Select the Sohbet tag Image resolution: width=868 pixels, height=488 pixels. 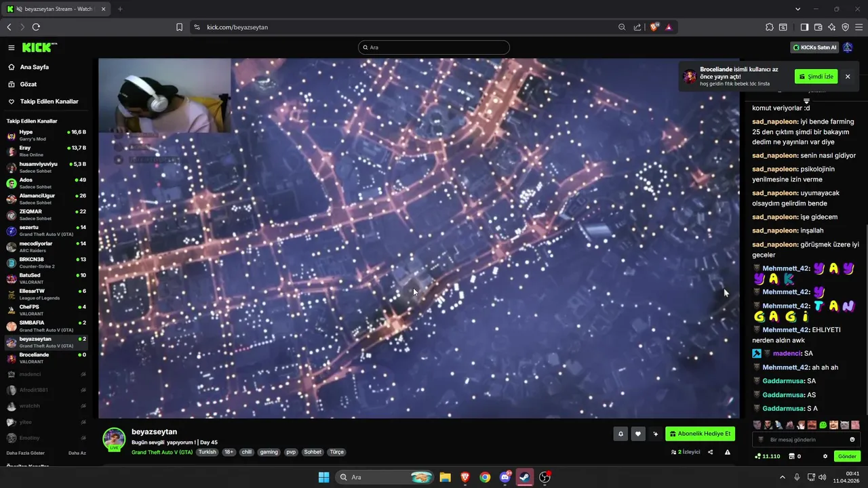313,452
